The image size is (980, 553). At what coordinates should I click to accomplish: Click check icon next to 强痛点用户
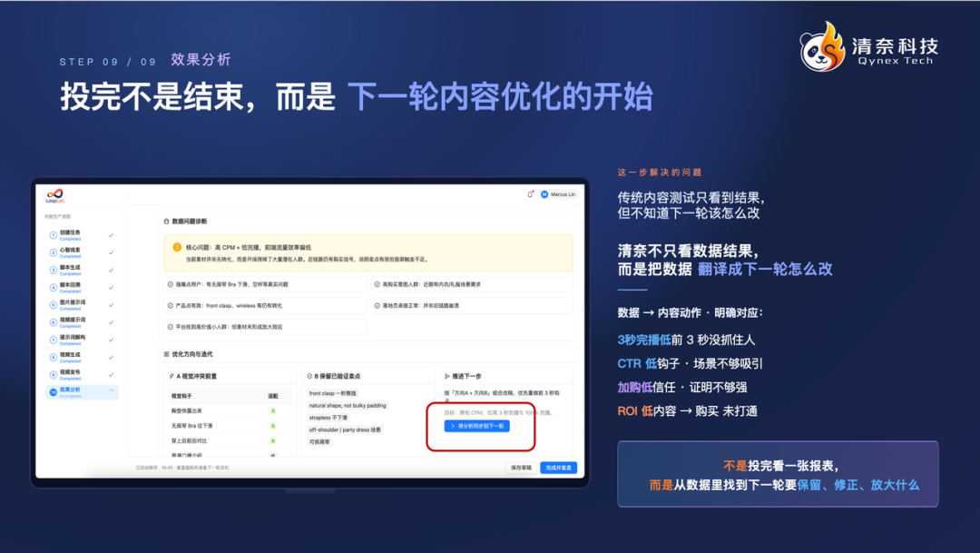[x=170, y=284]
